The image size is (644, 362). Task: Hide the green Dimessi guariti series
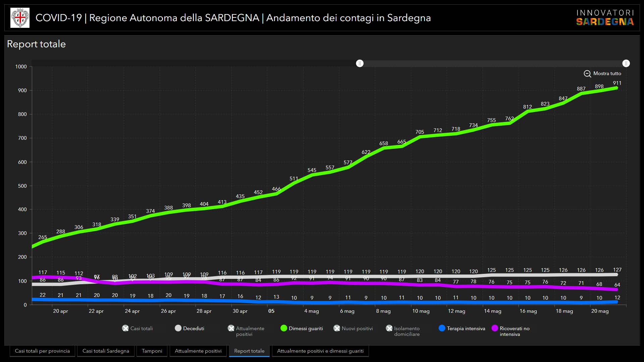(284, 328)
